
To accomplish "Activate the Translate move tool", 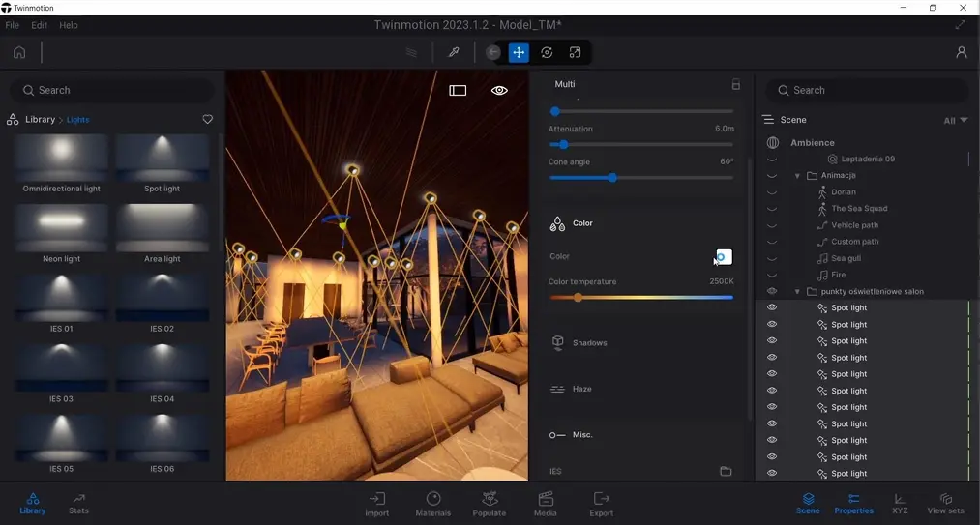I will [x=519, y=52].
